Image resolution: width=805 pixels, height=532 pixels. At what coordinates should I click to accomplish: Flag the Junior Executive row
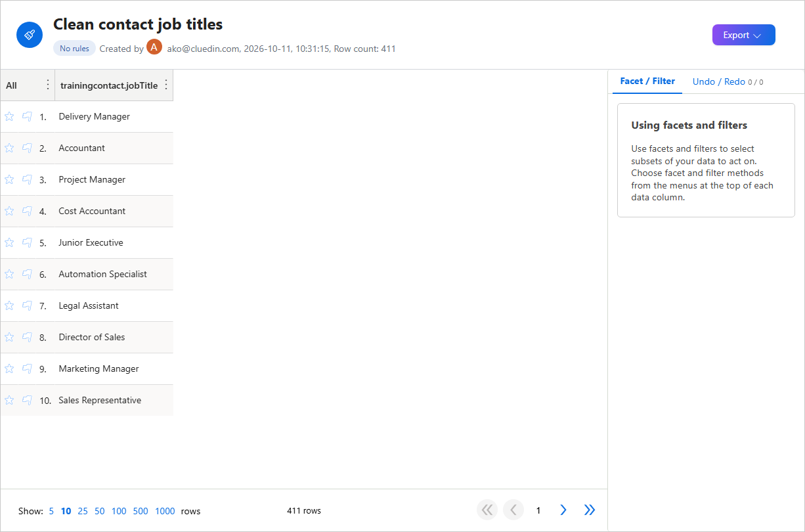pos(27,242)
